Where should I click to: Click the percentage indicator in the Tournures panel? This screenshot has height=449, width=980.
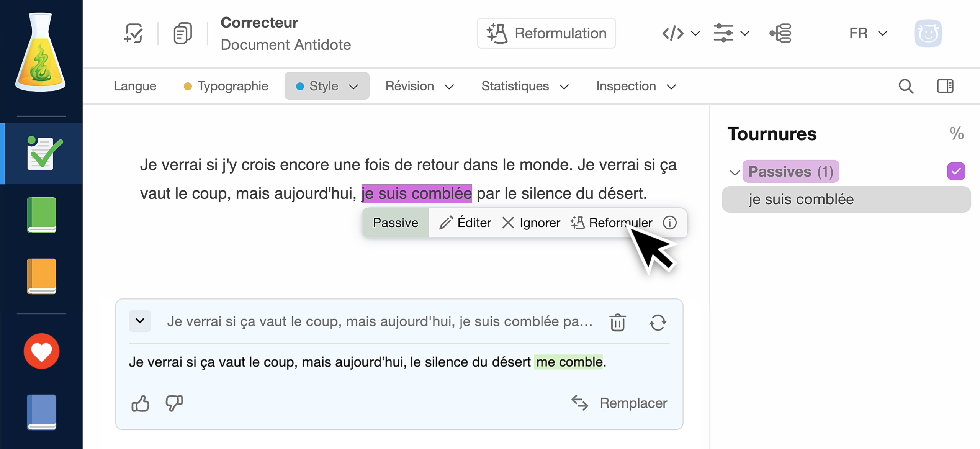(x=956, y=133)
